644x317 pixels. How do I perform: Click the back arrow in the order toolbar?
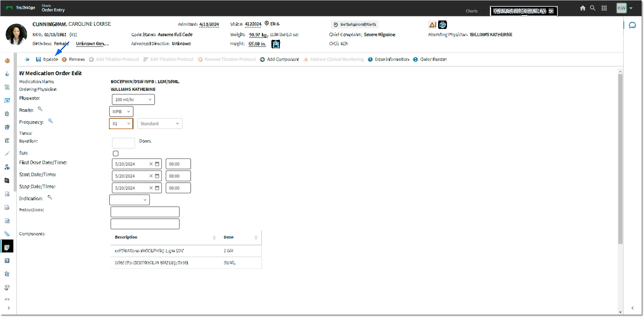coord(27,59)
